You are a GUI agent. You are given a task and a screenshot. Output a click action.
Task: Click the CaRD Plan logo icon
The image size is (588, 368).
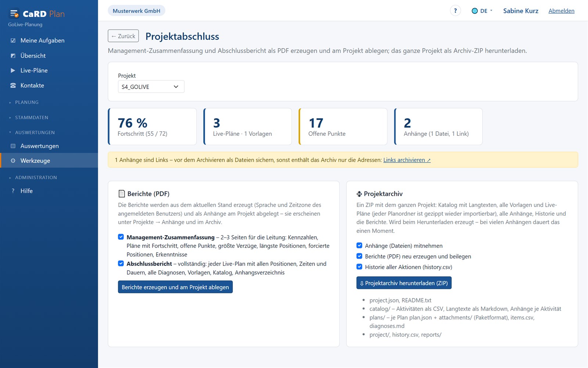[x=14, y=14]
